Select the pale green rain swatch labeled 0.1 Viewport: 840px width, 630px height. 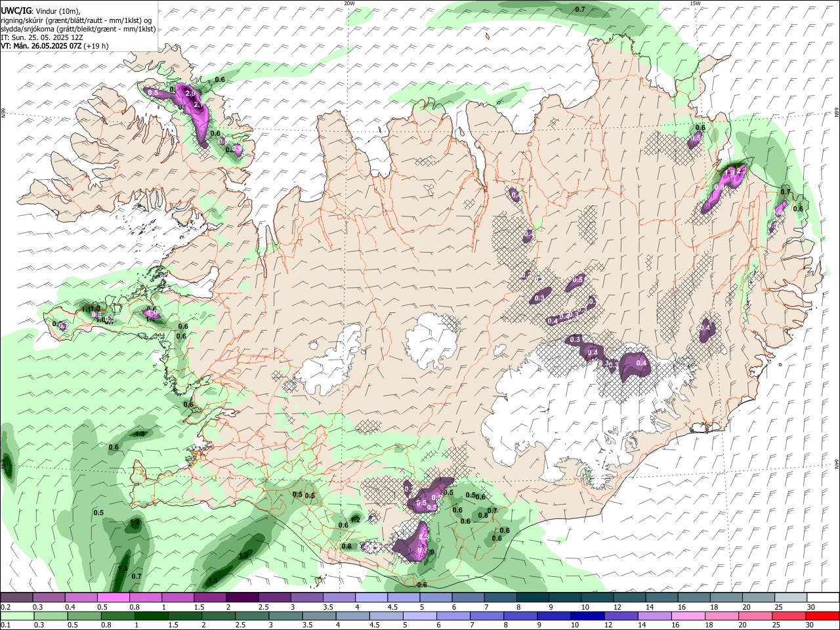pos(16,616)
